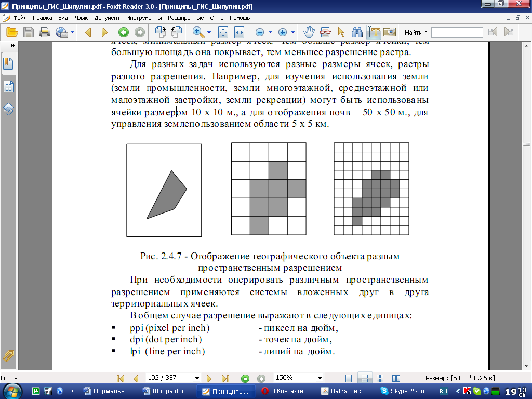Screen dimensions: 532x399
Task: Expand the navigation side panel with the double arrow
Action: [12, 46]
